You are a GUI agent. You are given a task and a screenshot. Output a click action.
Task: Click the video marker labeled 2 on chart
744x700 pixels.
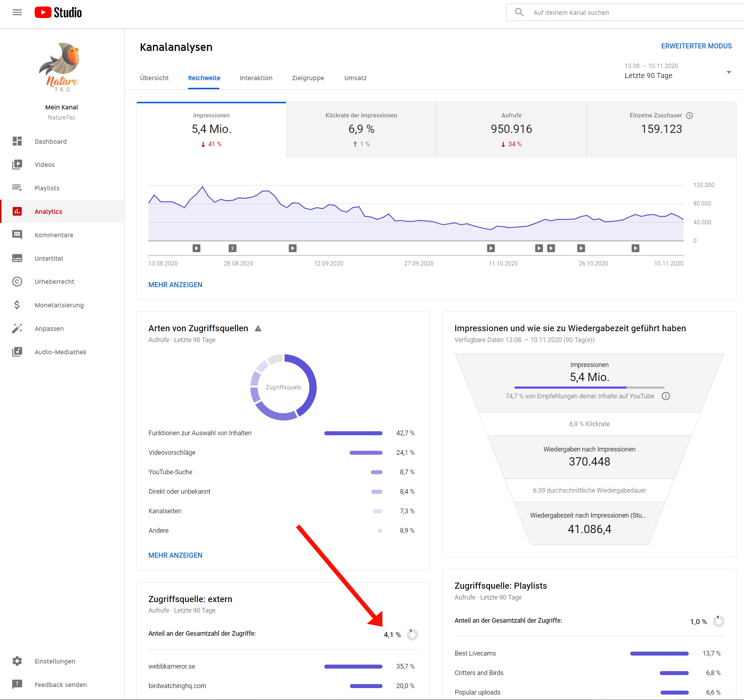(x=232, y=248)
